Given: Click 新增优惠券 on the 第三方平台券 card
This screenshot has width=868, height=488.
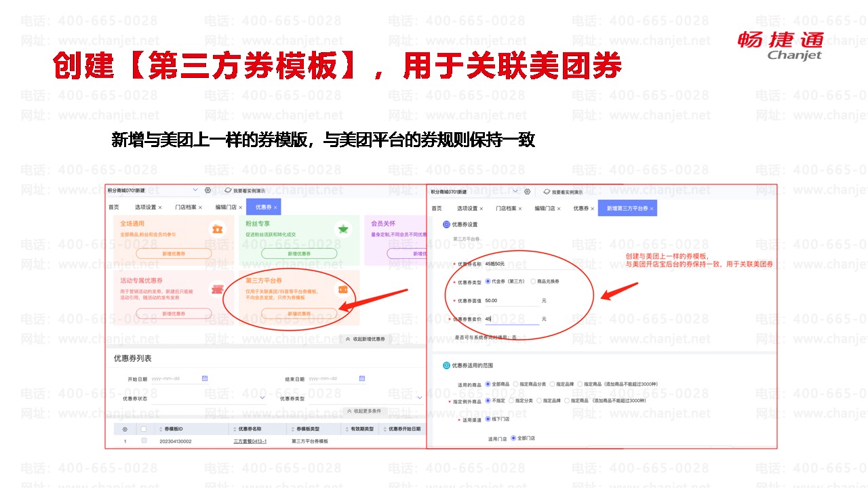Looking at the screenshot, I should [299, 314].
